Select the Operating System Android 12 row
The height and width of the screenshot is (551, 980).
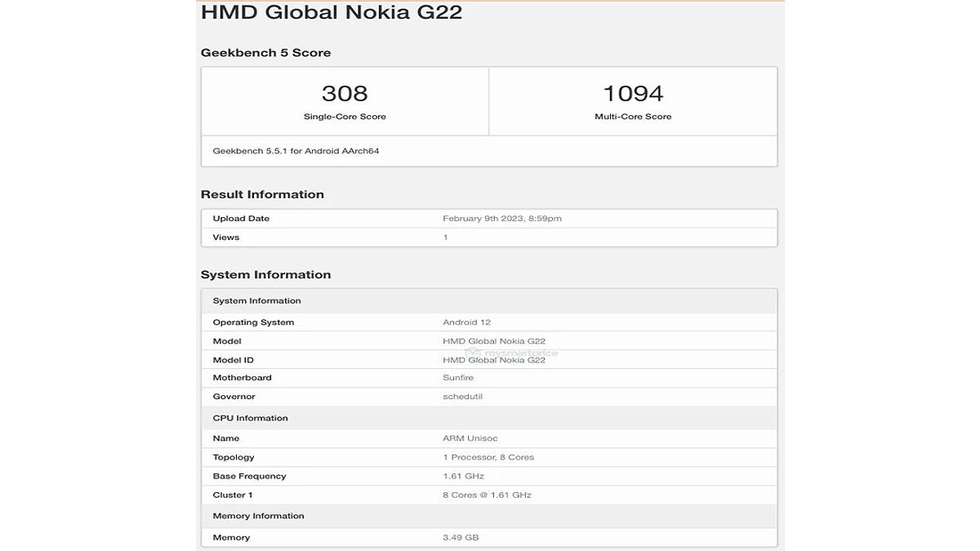point(490,322)
